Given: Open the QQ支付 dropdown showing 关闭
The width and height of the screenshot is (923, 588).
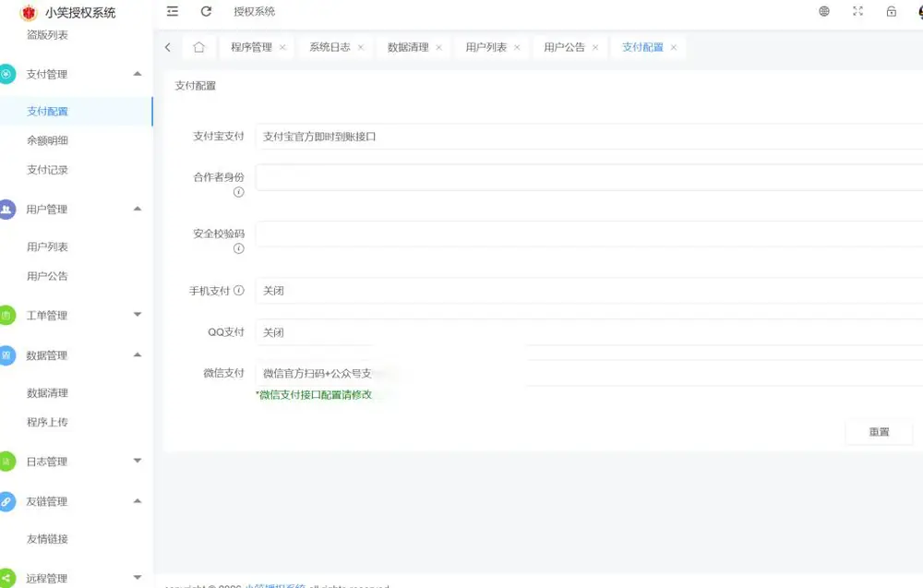Looking at the screenshot, I should pos(589,332).
